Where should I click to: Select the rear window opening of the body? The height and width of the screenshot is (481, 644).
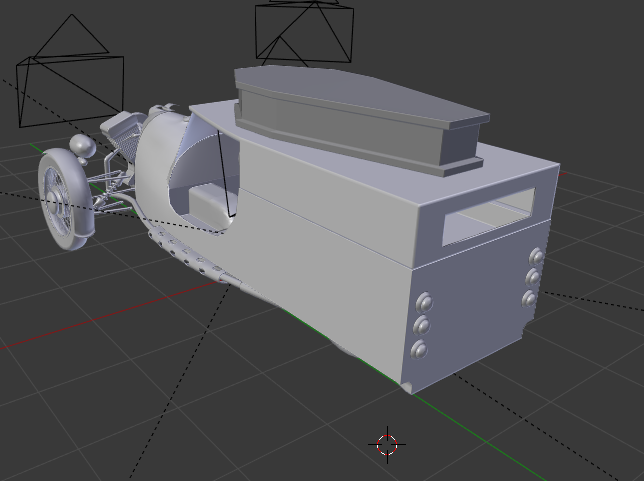489,216
